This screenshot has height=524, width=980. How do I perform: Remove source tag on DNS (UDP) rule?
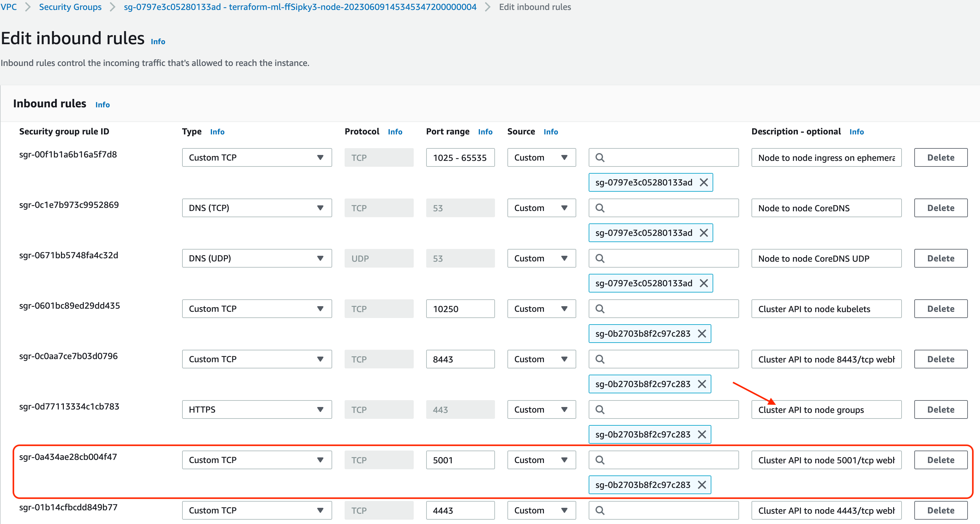tap(704, 283)
